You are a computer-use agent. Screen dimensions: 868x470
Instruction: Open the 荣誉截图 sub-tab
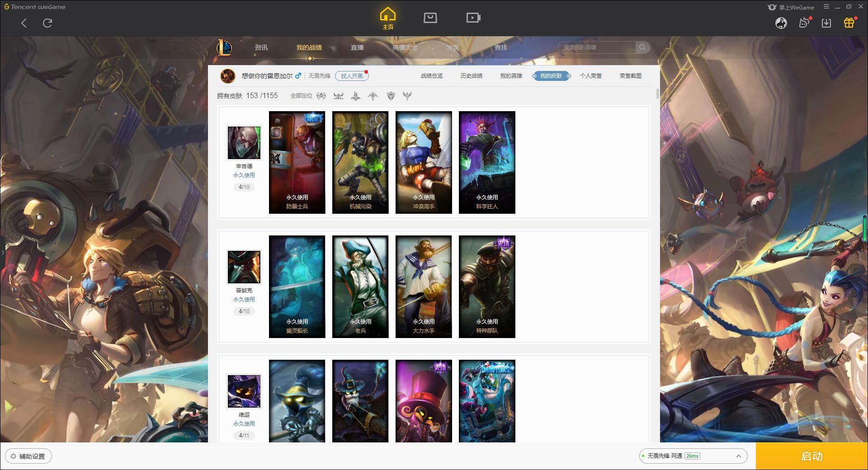pos(631,76)
